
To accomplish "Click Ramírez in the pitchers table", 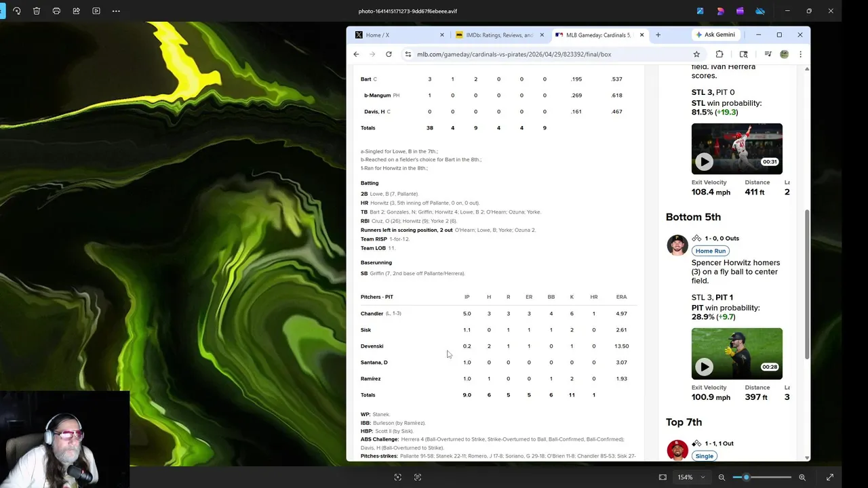I will (x=370, y=378).
